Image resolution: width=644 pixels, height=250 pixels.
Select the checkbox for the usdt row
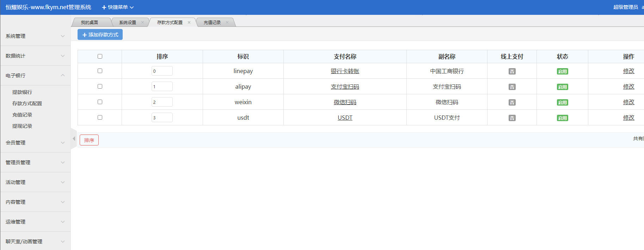100,118
